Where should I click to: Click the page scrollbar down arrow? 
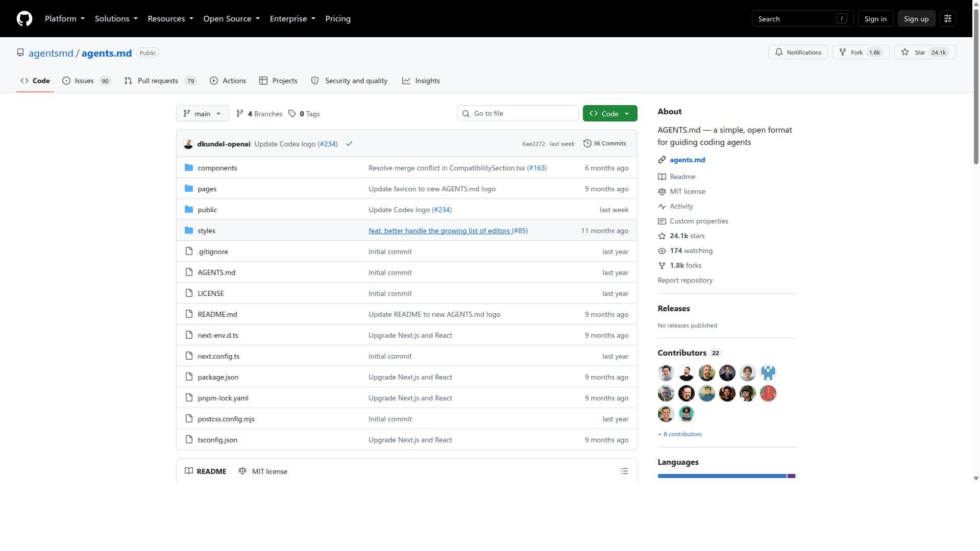point(976,479)
